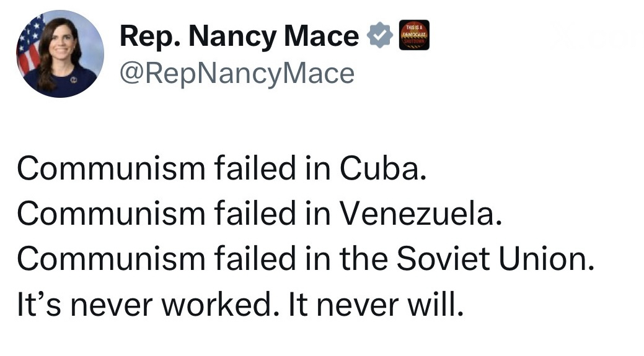Click "Soviet Union" in the third line
This screenshot has width=644, height=356.
click(x=491, y=260)
